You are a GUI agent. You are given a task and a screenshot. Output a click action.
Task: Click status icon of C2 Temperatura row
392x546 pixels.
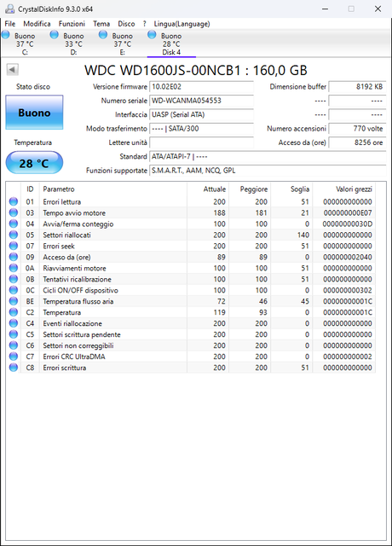14,312
